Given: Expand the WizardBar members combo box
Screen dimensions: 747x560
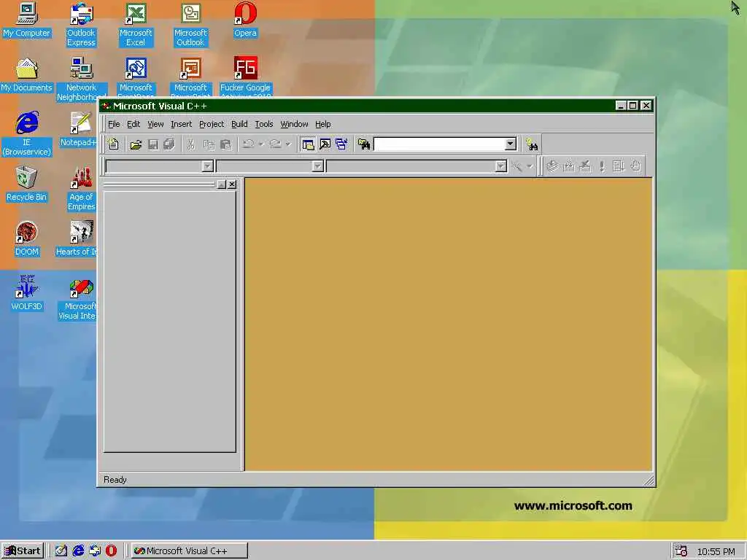Looking at the screenshot, I should tap(500, 166).
